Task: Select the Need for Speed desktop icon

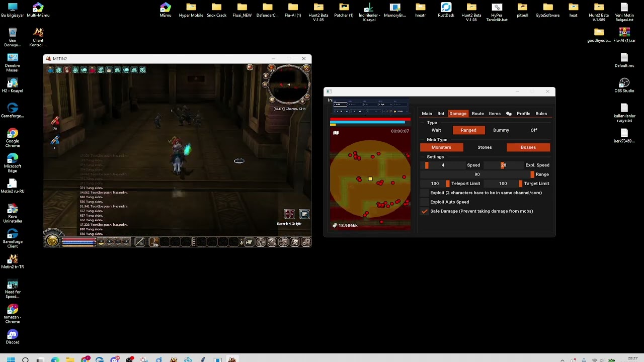Action: [13, 289]
